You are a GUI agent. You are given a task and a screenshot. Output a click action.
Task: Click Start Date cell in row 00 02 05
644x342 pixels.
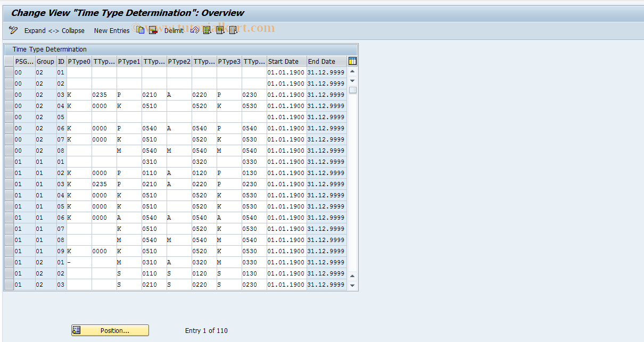286,117
